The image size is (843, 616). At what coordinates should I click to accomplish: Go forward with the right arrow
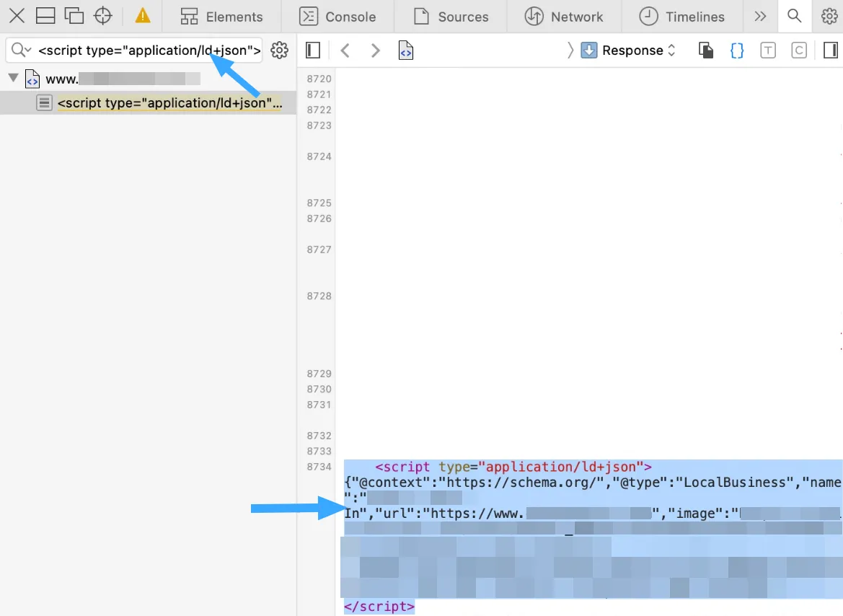click(x=375, y=50)
